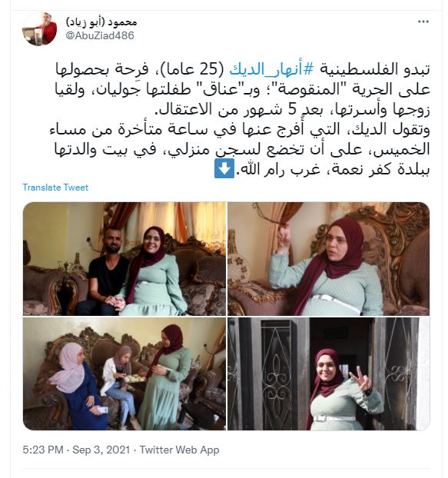
Task: Click the tweet's last line mentioning رام الله
Action: coord(323,169)
